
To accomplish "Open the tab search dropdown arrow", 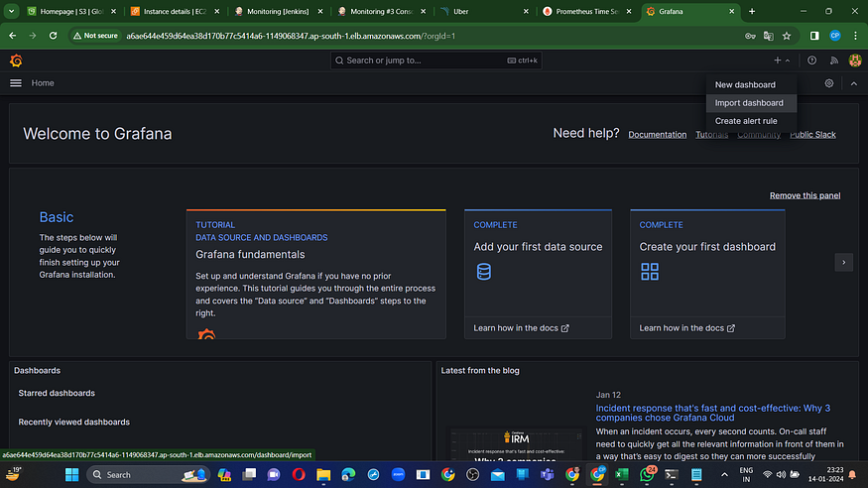I will (x=11, y=11).
